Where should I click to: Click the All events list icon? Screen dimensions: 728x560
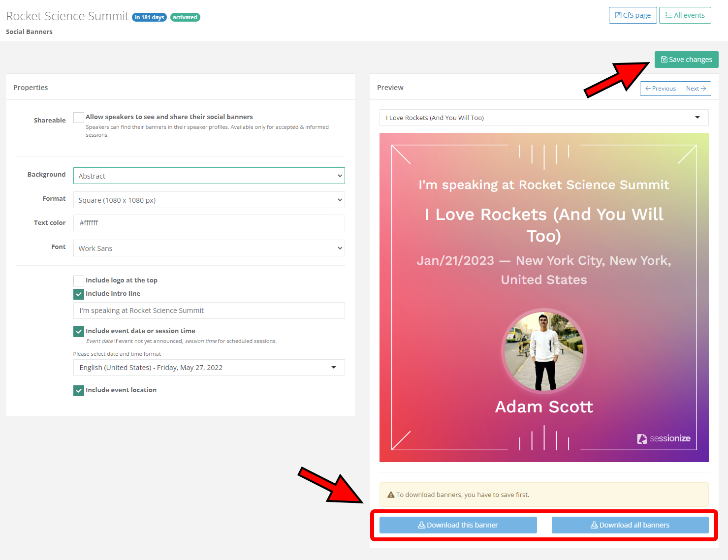tap(668, 15)
